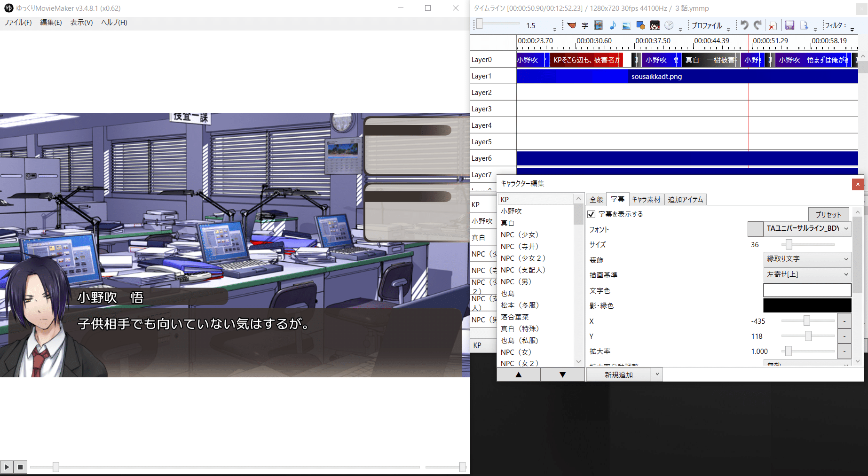Undo the last timeline action
Viewport: 868px width, 476px height.
coord(744,25)
